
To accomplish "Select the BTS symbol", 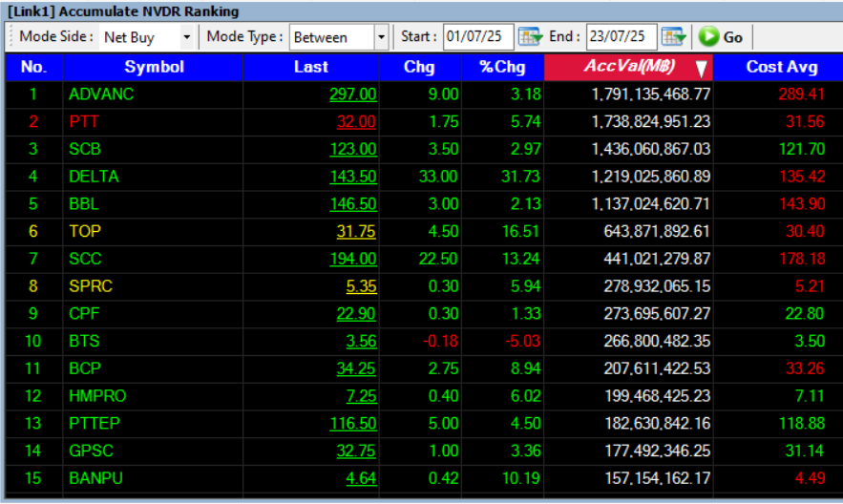I will (x=84, y=341).
